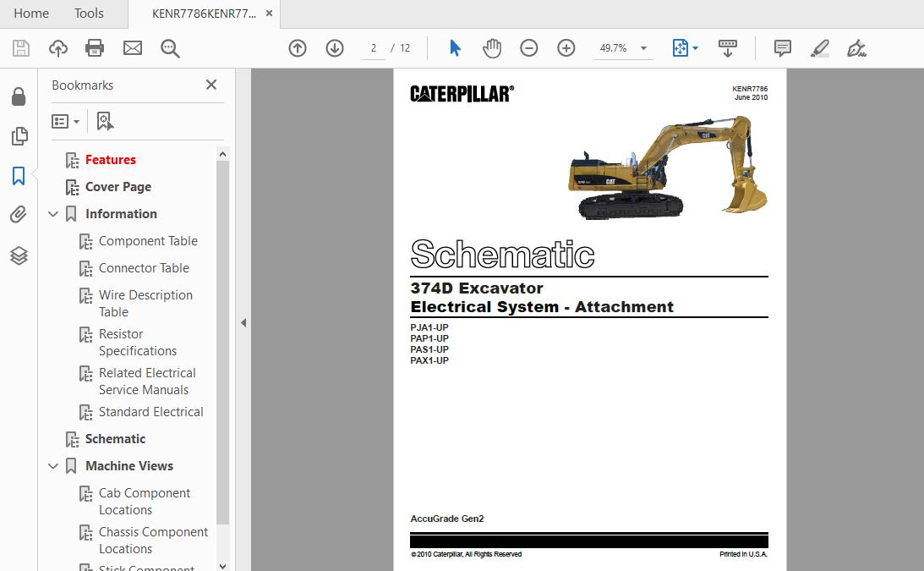Open the Wire Description Table bookmark
This screenshot has height=571, width=924.
coord(145,303)
